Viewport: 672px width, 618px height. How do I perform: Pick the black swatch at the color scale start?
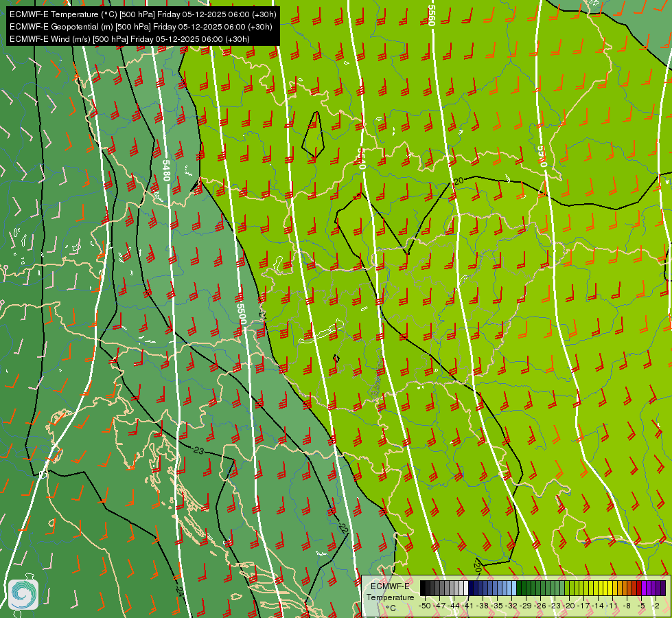click(x=423, y=588)
